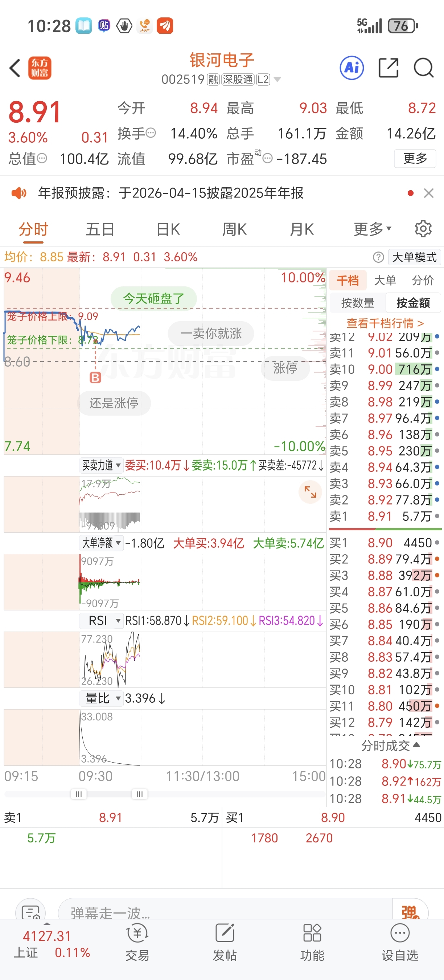Tap the 融 margin tag

[213, 79]
